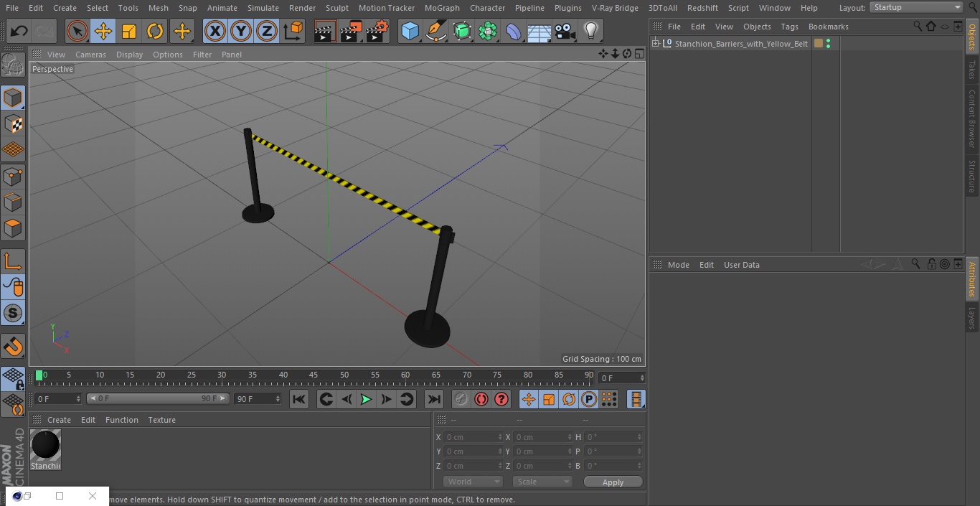Switch to Texture mode checkered icon
The width and height of the screenshot is (980, 506).
click(13, 123)
